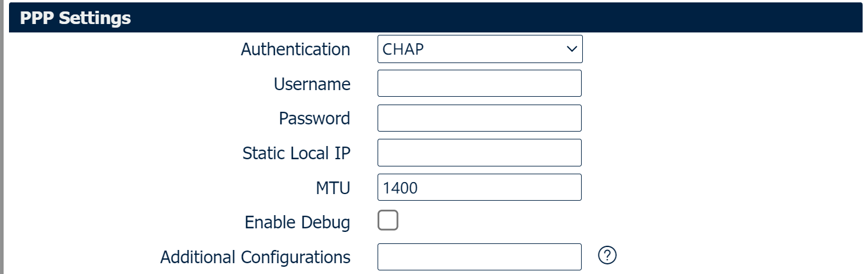Open the Authentication dropdown
The image size is (868, 274).
coord(479,49)
